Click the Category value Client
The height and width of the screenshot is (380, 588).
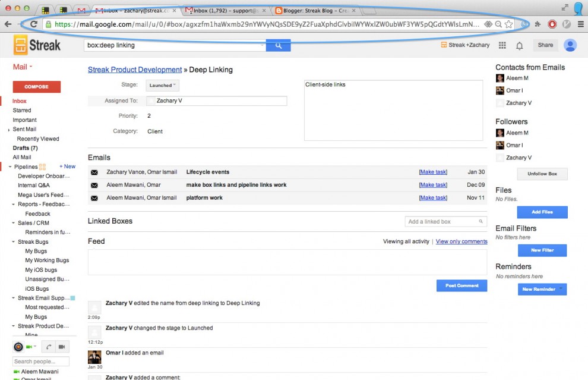coord(155,131)
